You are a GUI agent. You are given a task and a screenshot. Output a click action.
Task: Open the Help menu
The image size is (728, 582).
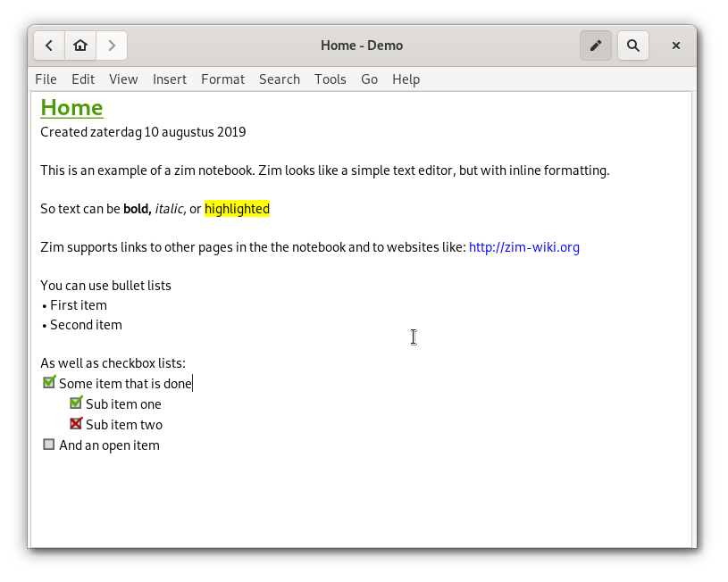coord(406,79)
